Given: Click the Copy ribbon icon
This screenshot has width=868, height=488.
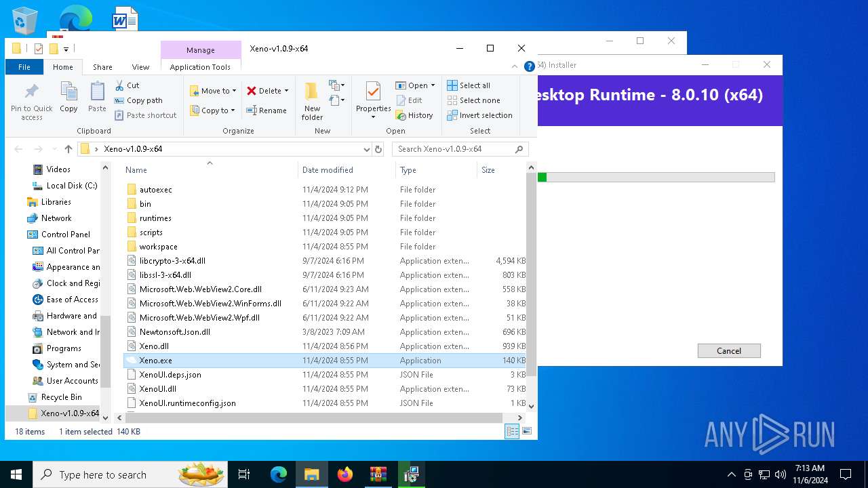Looking at the screenshot, I should (x=68, y=97).
